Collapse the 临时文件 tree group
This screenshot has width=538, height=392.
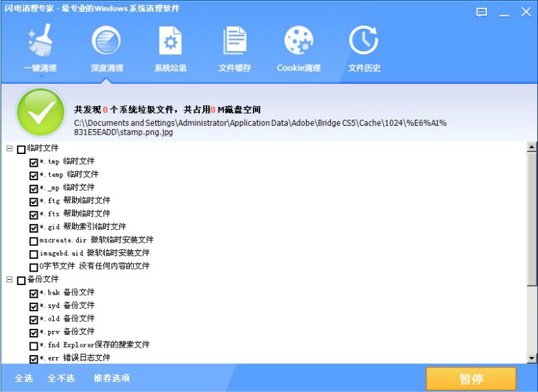pyautogui.click(x=9, y=149)
